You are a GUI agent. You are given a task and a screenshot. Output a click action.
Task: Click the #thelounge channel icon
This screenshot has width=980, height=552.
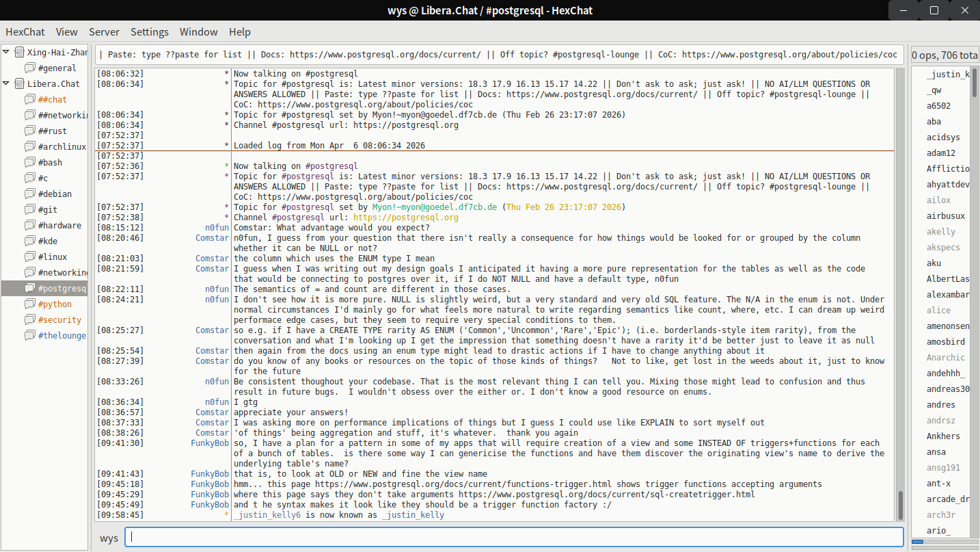click(x=29, y=335)
